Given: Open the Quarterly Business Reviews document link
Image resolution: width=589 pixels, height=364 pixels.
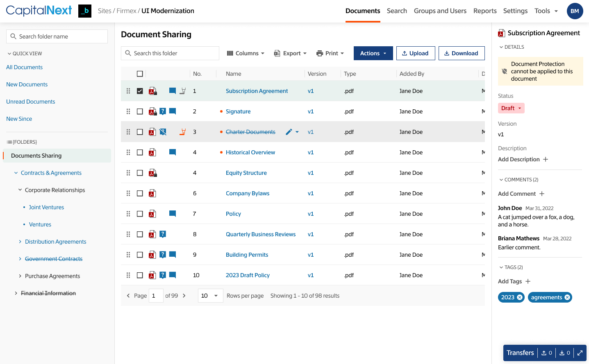Looking at the screenshot, I should click(260, 234).
